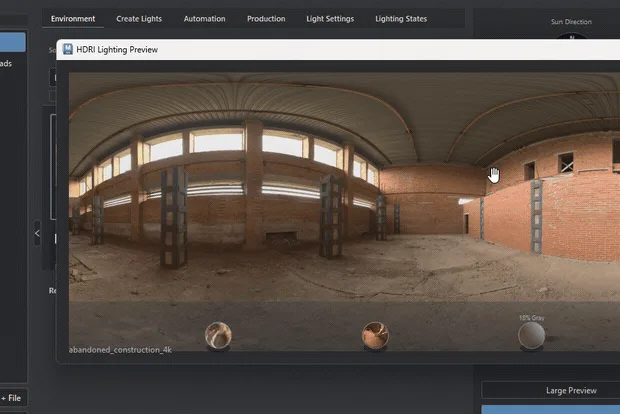Click the abandoned_construction_4k filename label
This screenshot has height=414, width=620.
click(120, 350)
